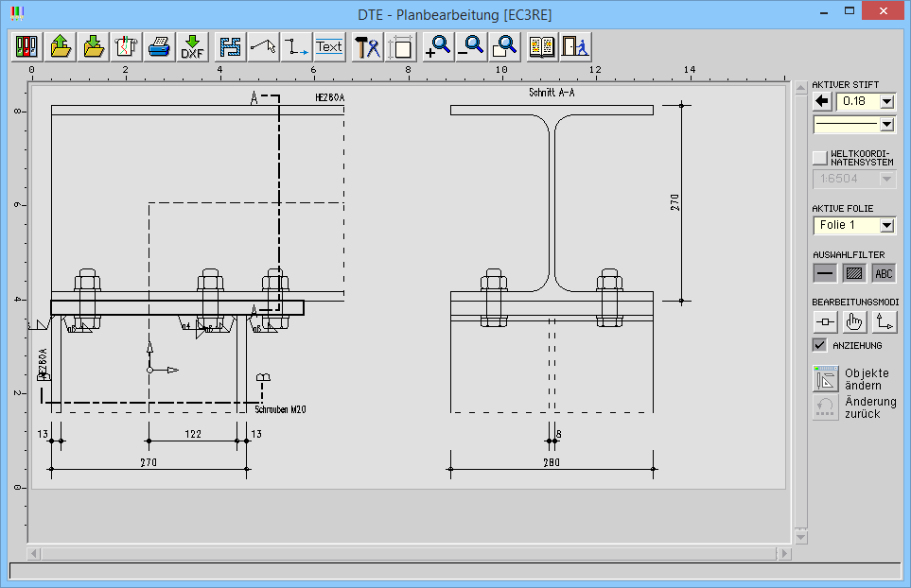This screenshot has width=911, height=588.
Task: Select the hand editing mode
Action: (854, 322)
